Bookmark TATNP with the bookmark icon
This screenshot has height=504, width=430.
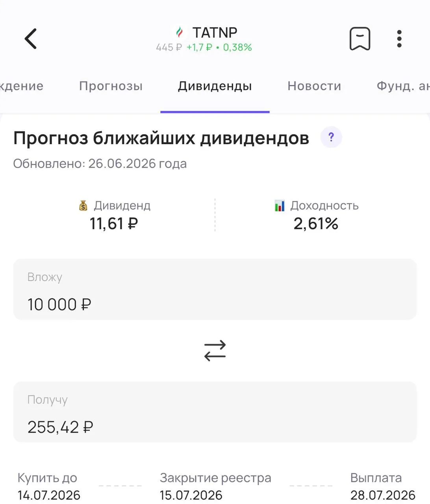pos(360,39)
